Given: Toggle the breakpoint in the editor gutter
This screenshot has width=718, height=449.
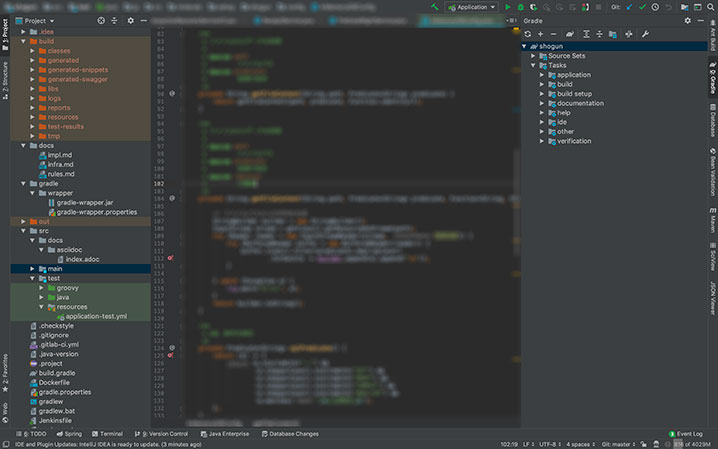Looking at the screenshot, I should coord(171,258).
